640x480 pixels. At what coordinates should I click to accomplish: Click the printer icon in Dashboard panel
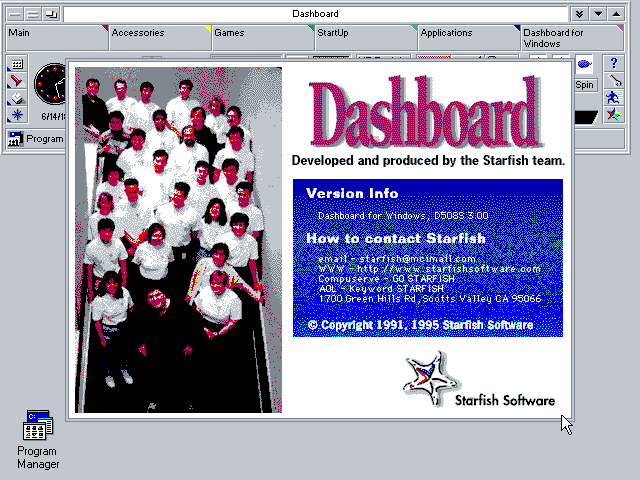[17, 98]
